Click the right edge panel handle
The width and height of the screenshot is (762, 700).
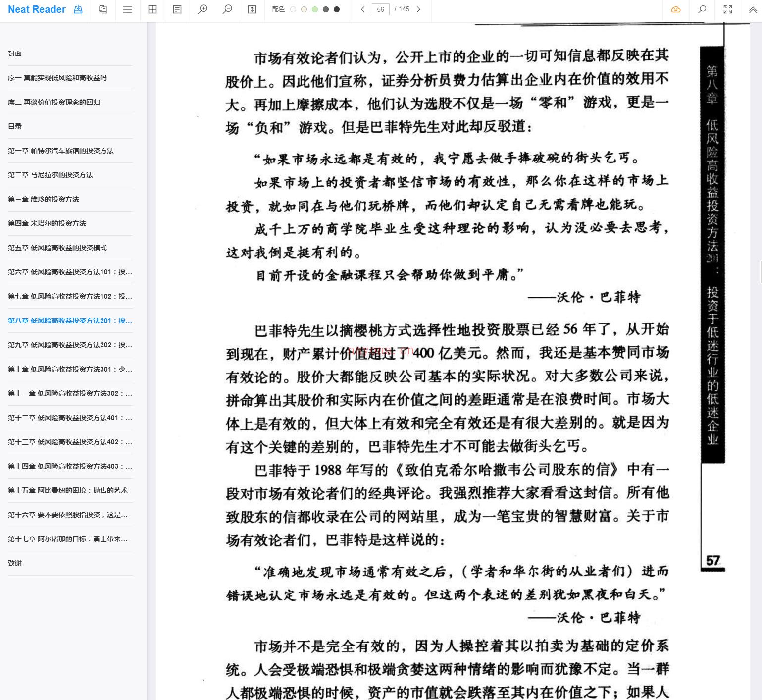coord(760,273)
